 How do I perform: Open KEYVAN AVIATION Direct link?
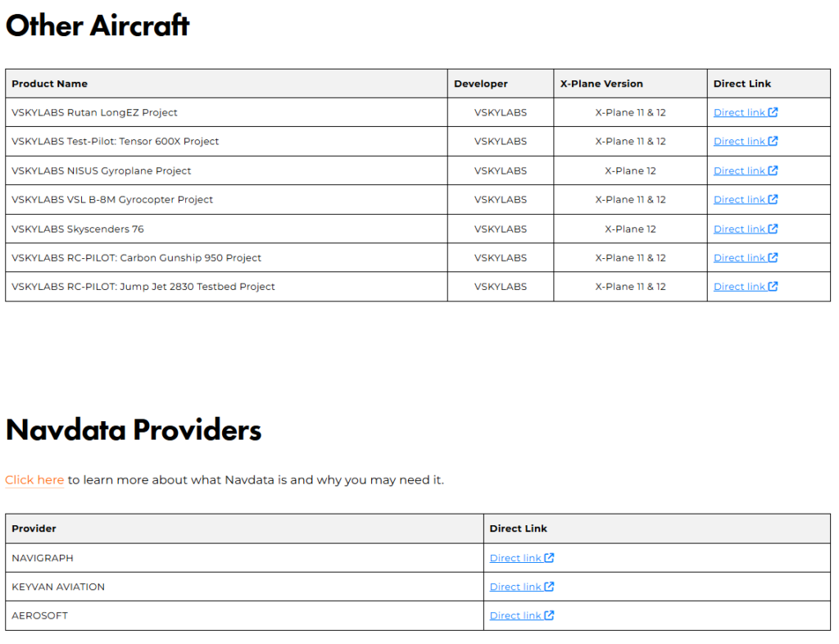tap(522, 587)
